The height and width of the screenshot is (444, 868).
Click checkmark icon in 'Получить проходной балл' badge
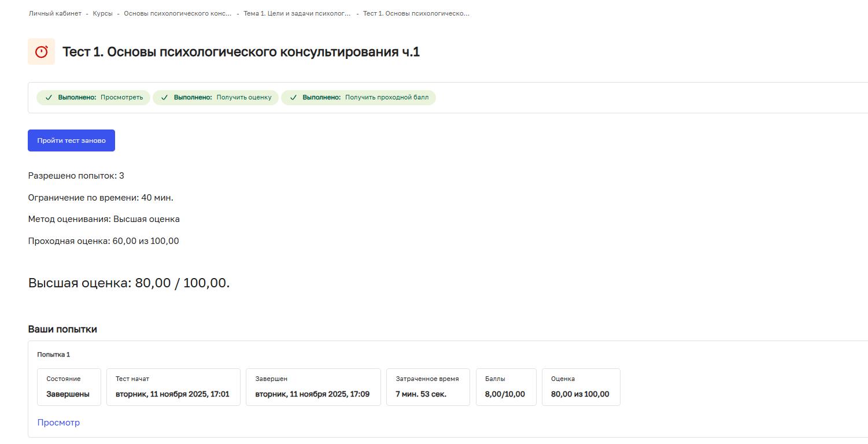click(x=293, y=98)
